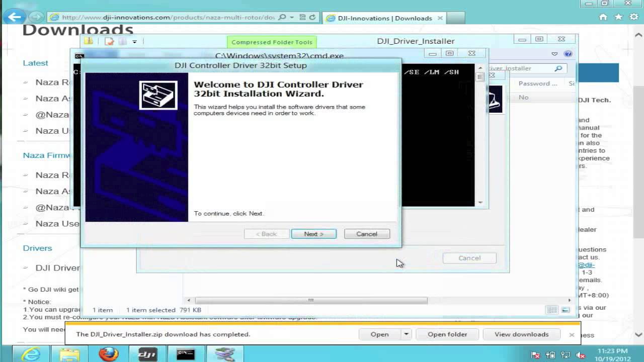Click the network tray icon
Image resolution: width=644 pixels, height=362 pixels.
[566, 355]
